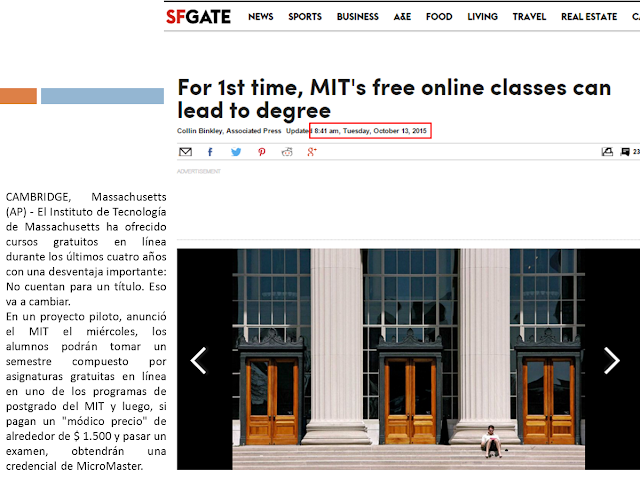
Task: Click the SFGATE logo
Action: tap(198, 17)
